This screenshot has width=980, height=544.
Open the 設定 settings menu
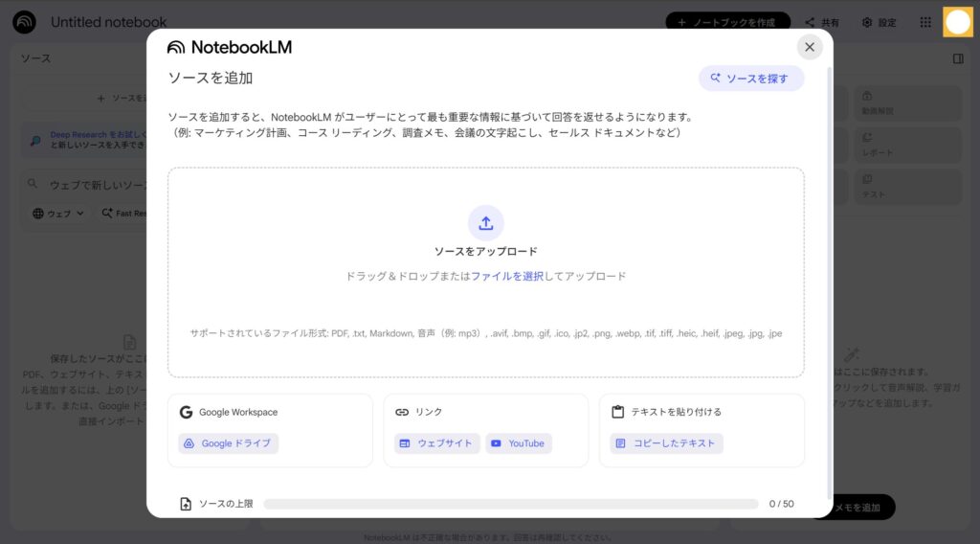pyautogui.click(x=879, y=22)
